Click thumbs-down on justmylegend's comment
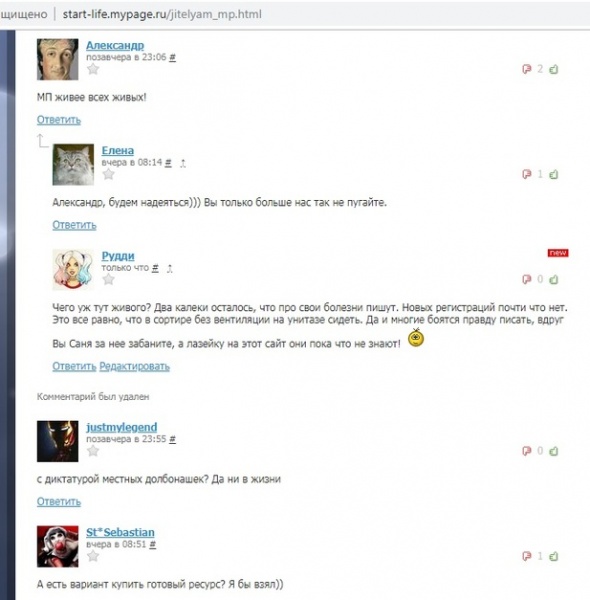The height and width of the screenshot is (600, 590). pyautogui.click(x=526, y=451)
